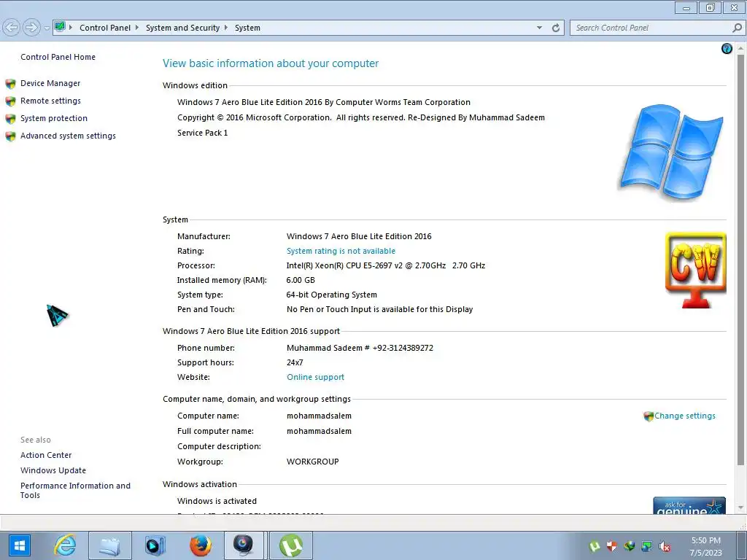Click the Device Manager shield icon
747x560 pixels.
pos(10,85)
